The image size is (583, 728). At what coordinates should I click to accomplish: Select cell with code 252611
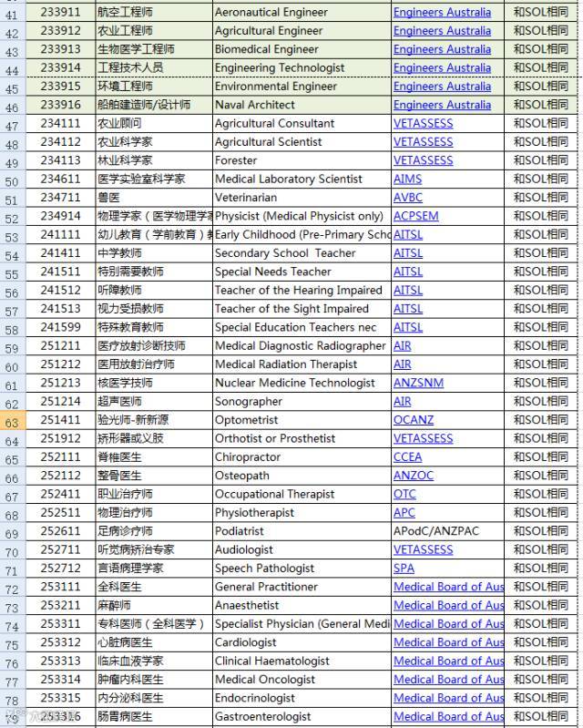61,531
